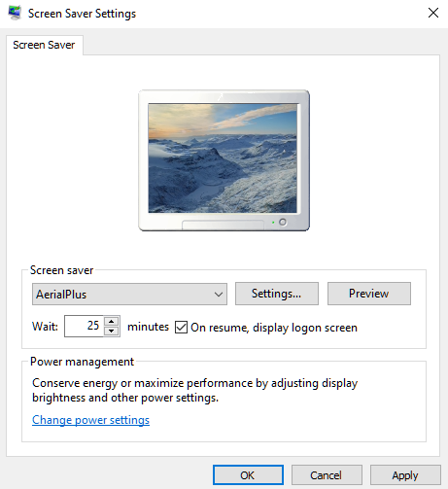Click the monitor's power button icon
The image size is (448, 489).
coord(283,222)
